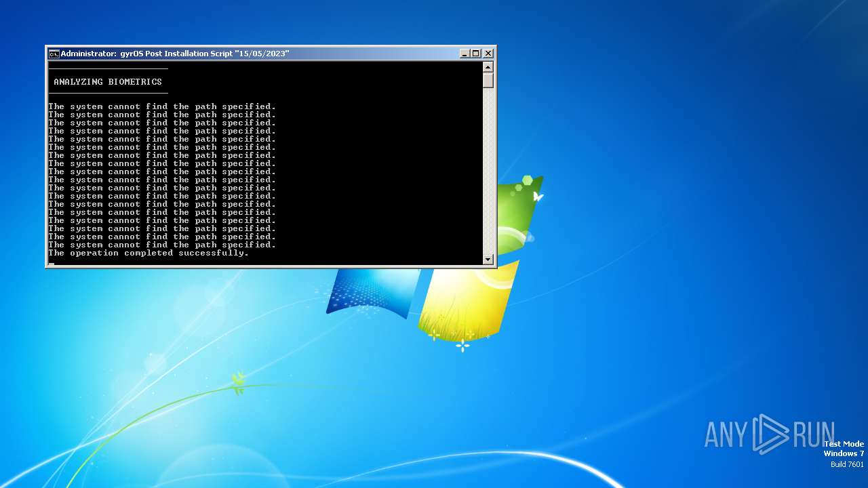Screen dimensions: 868x488
Task: Open the console window system menu icon
Action: [x=54, y=54]
